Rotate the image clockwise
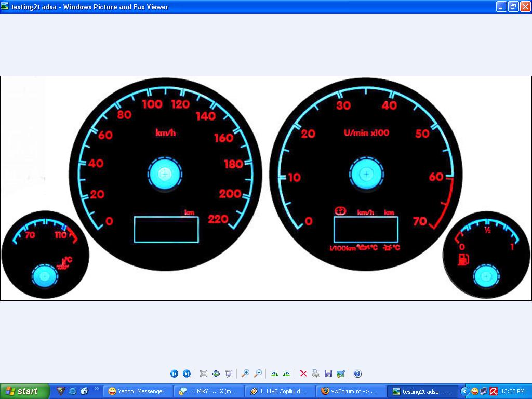Viewport: 532px width, 399px height. (274, 374)
